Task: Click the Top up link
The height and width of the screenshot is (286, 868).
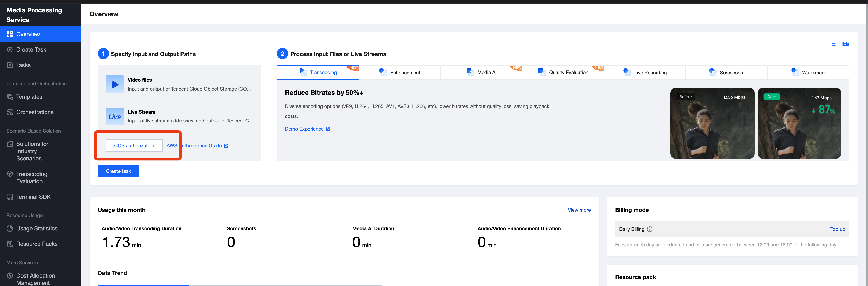Action: point(837,229)
